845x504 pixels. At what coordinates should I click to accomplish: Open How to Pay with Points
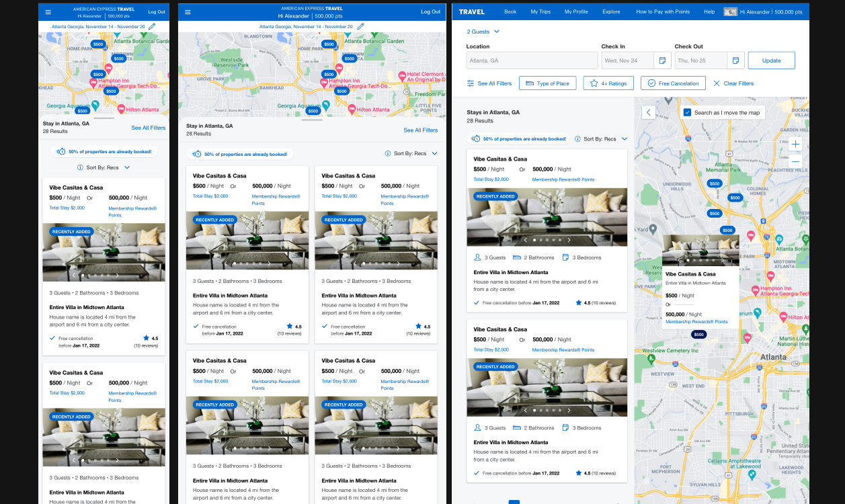coord(663,12)
